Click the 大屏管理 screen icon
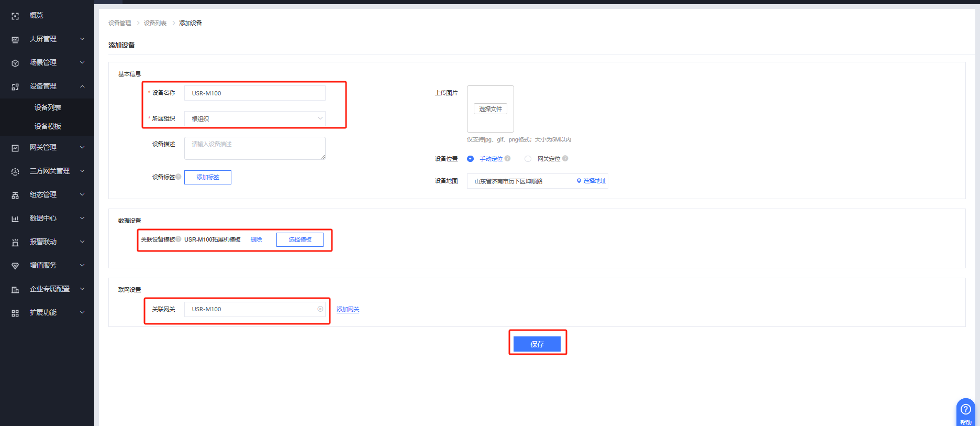 pyautogui.click(x=15, y=40)
